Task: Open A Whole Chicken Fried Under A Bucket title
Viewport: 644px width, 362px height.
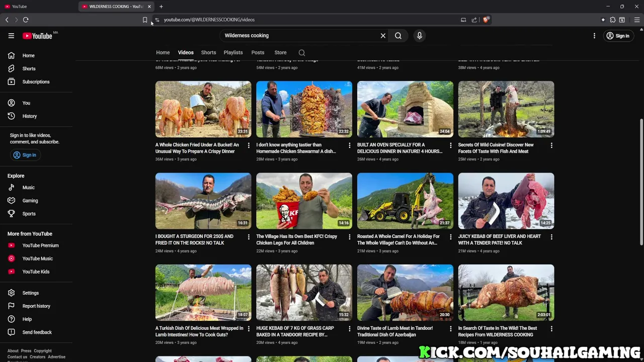Action: [197, 148]
